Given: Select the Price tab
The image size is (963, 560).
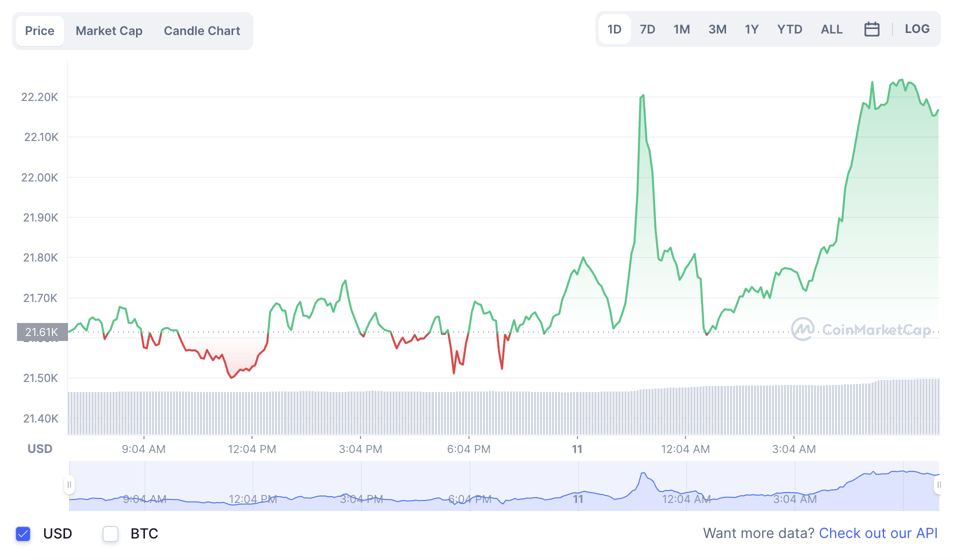Looking at the screenshot, I should point(39,30).
